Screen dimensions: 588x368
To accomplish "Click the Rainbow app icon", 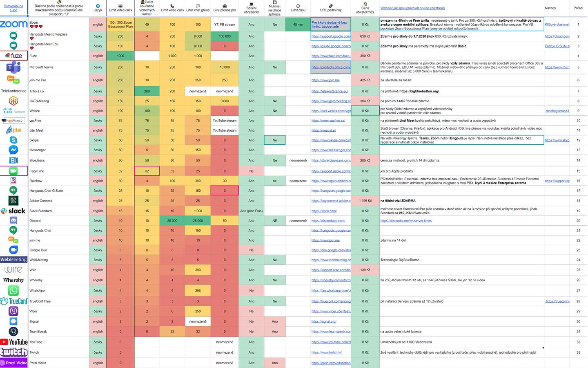I will (13, 180).
